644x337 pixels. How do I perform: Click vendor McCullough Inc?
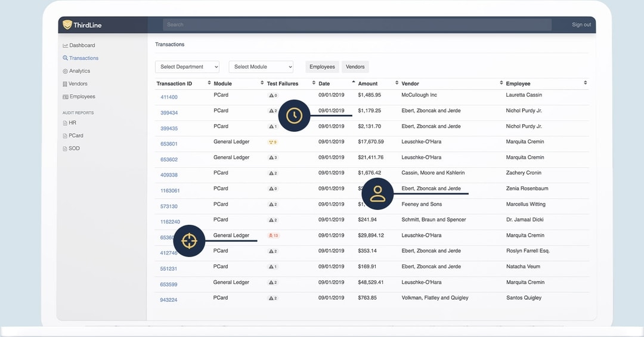419,95
